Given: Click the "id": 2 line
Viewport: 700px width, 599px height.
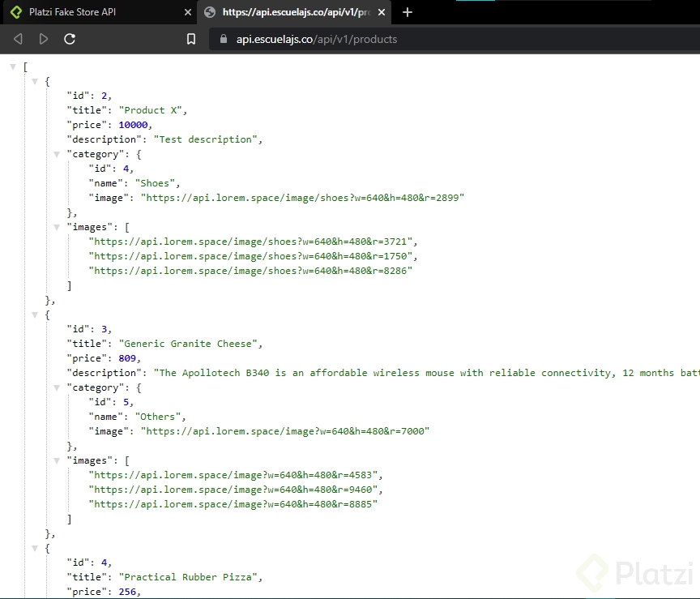Looking at the screenshot, I should pyautogui.click(x=89, y=96).
